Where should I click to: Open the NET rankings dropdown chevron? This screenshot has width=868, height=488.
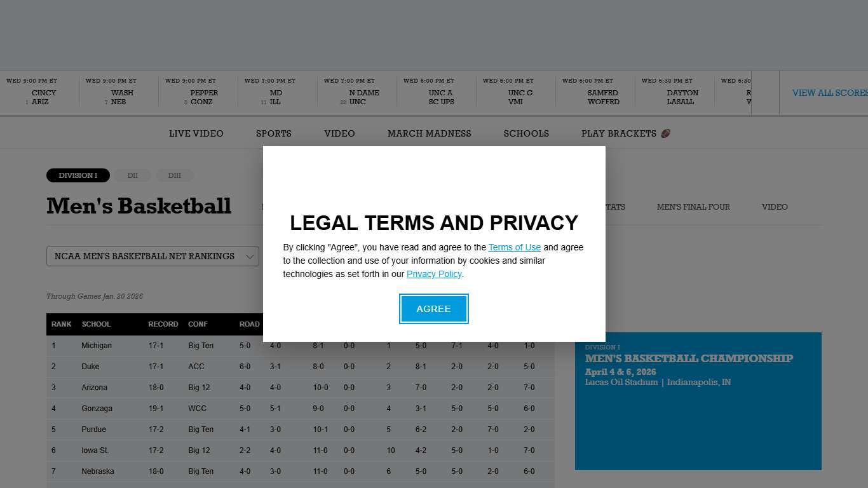(x=250, y=257)
